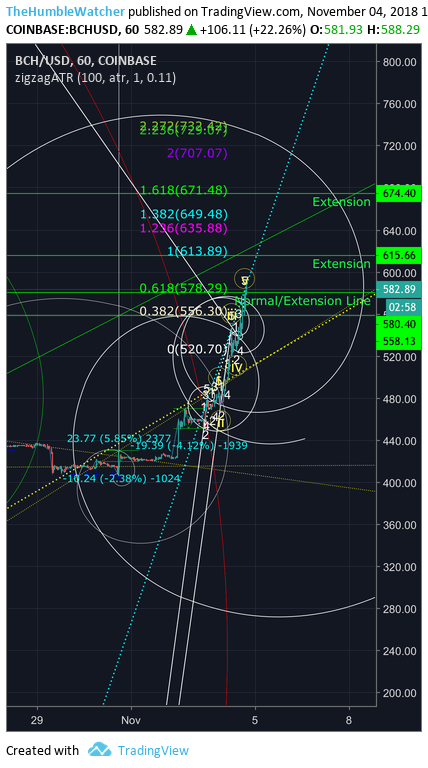Click the 400.00 price axis tick

pyautogui.click(x=401, y=483)
